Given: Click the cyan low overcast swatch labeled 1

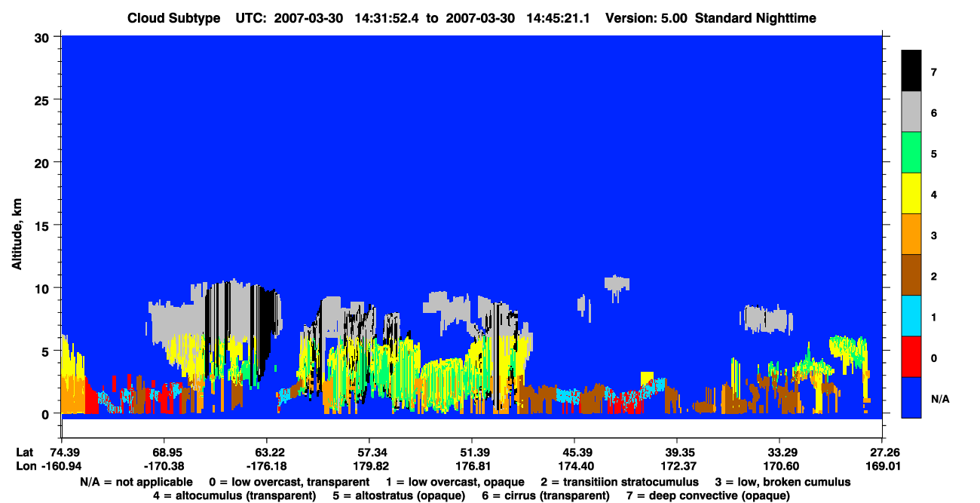Looking at the screenshot, I should (911, 315).
